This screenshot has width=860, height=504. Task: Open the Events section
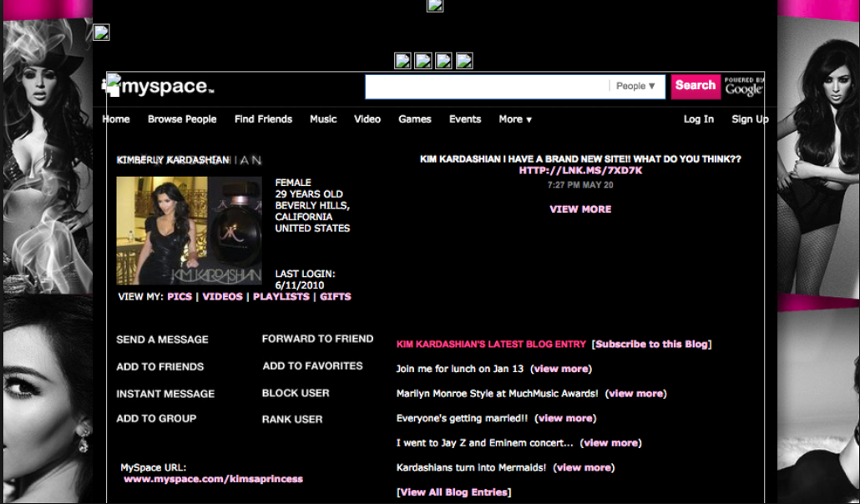[x=465, y=119]
